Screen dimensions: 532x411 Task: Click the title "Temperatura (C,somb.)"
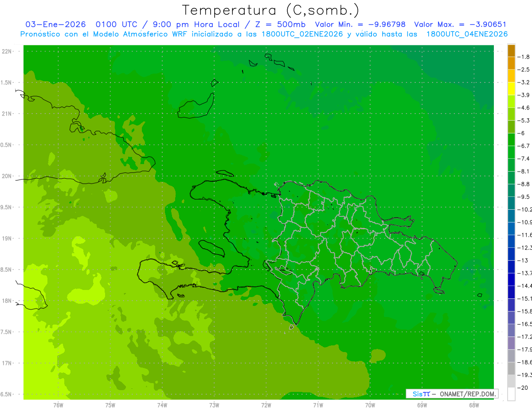click(271, 10)
